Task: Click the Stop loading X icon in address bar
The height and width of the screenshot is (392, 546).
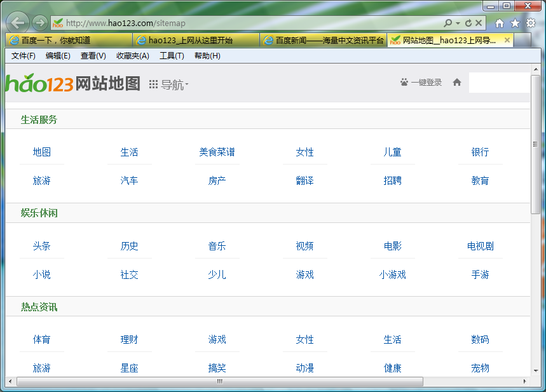Action: pos(479,23)
